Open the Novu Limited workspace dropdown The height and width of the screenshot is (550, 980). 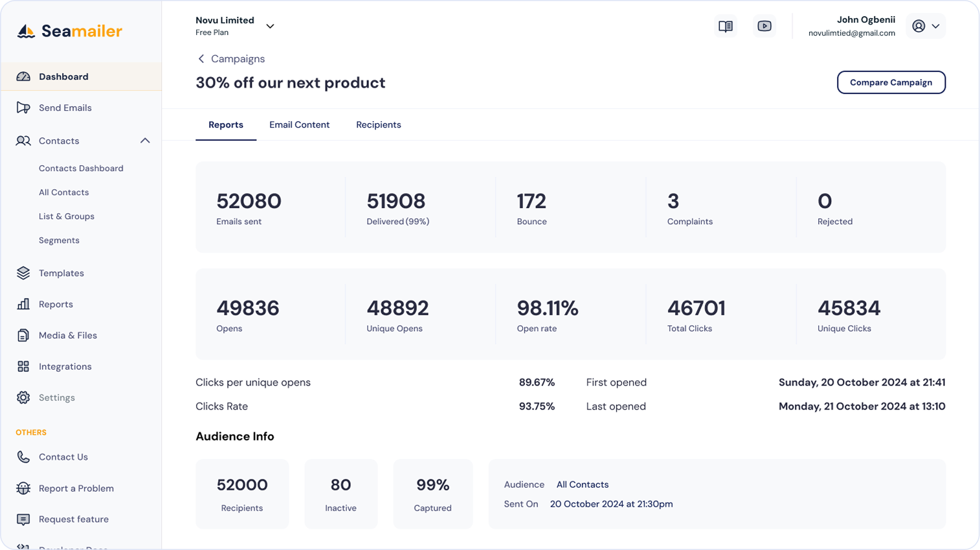pyautogui.click(x=270, y=27)
